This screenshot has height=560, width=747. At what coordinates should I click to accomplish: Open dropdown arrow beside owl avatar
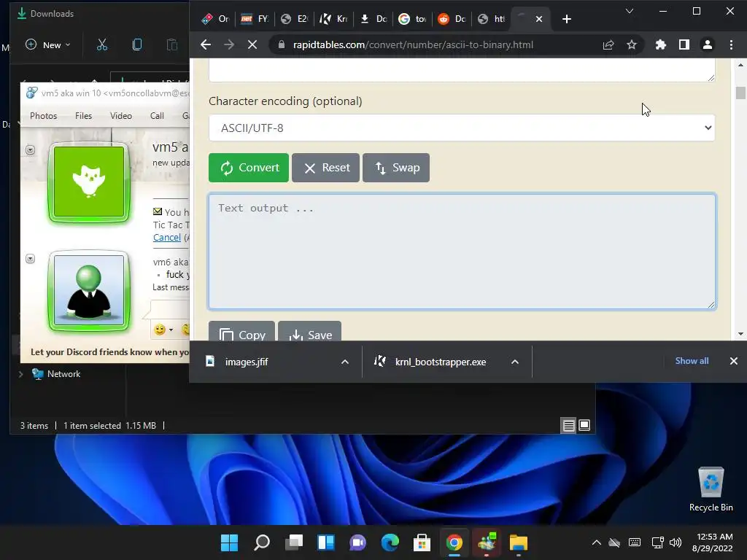(30, 150)
